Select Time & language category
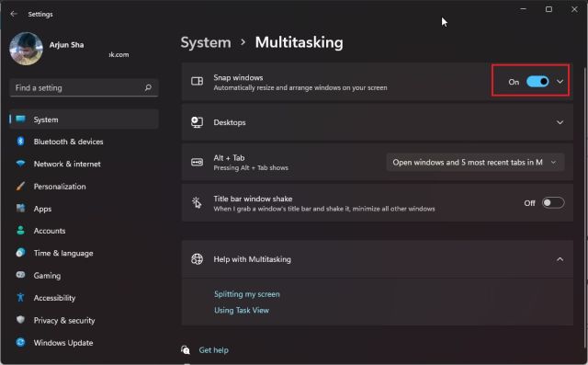Image resolution: width=588 pixels, height=365 pixels. (84, 253)
